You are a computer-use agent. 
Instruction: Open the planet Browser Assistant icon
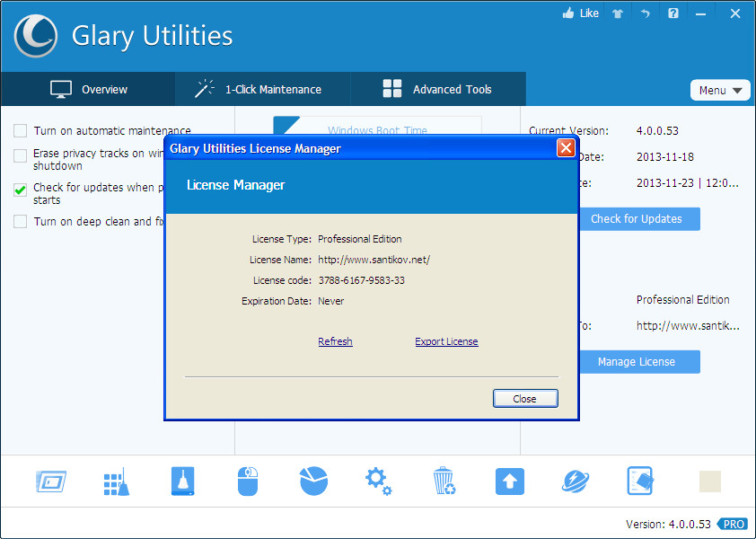point(576,482)
